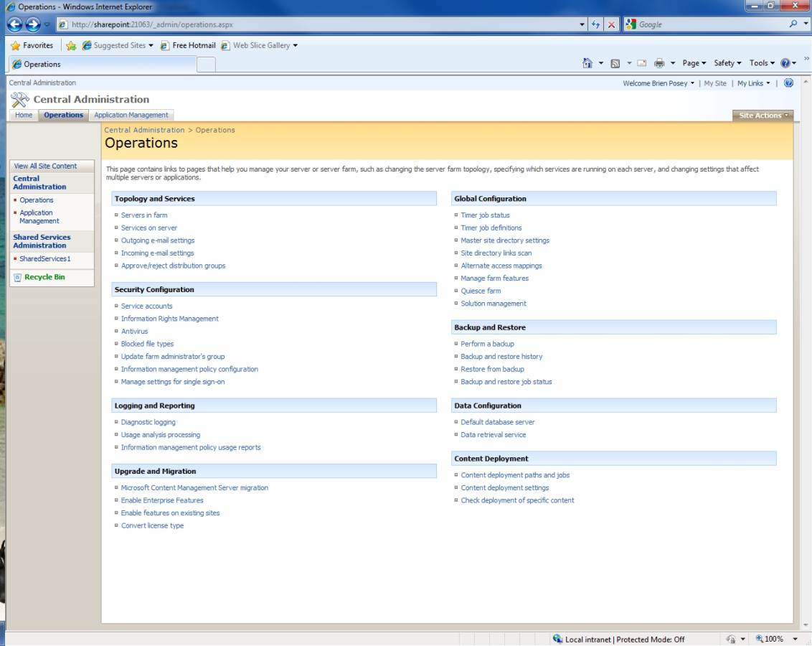Click the browser Back arrow button
Screen dimensions: 812x646
point(14,24)
